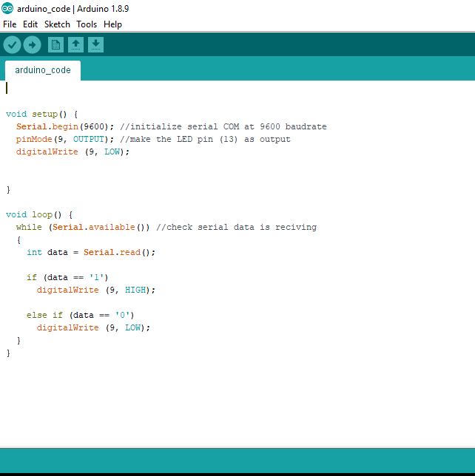Click 'digitalWrite (9, HIGH);' statement
This screenshot has width=475, height=476.
click(x=96, y=290)
